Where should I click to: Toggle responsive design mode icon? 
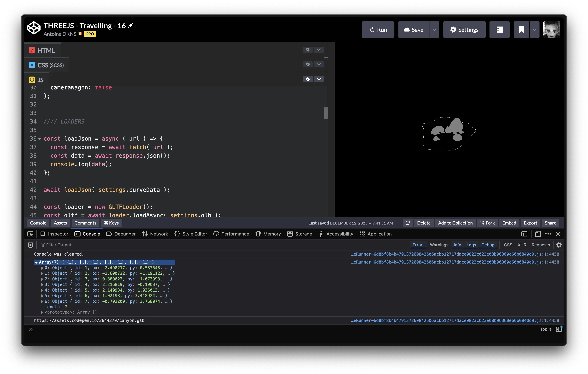click(538, 234)
